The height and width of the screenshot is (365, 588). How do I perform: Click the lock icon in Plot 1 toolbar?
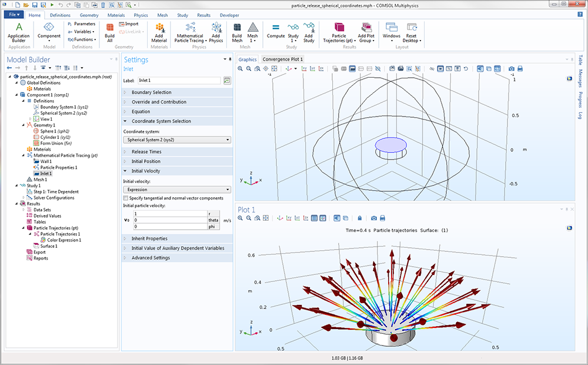359,218
